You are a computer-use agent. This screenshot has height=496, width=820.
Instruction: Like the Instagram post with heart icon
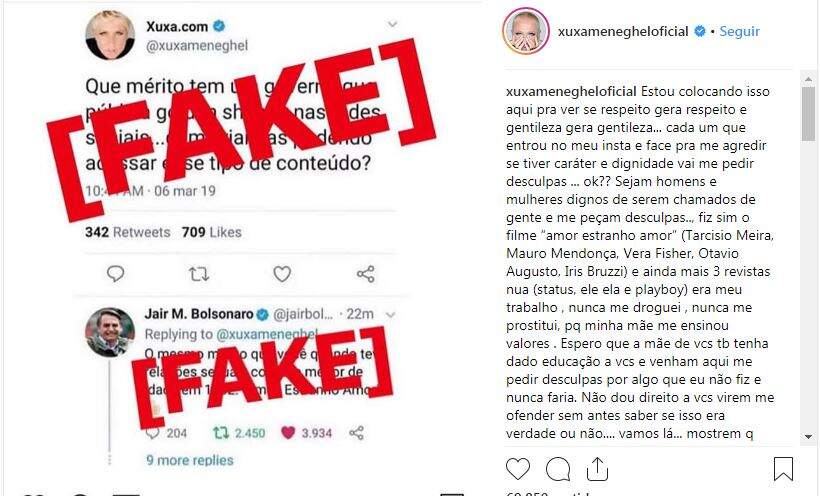click(518, 469)
